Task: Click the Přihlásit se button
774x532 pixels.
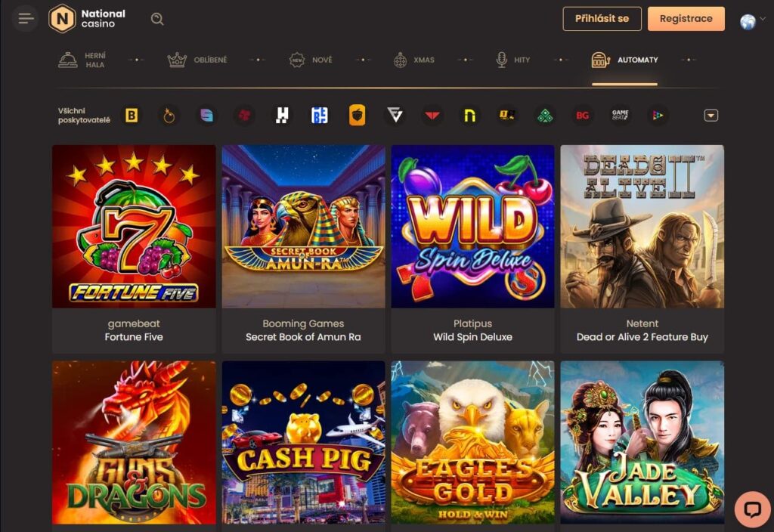Action: [602, 18]
